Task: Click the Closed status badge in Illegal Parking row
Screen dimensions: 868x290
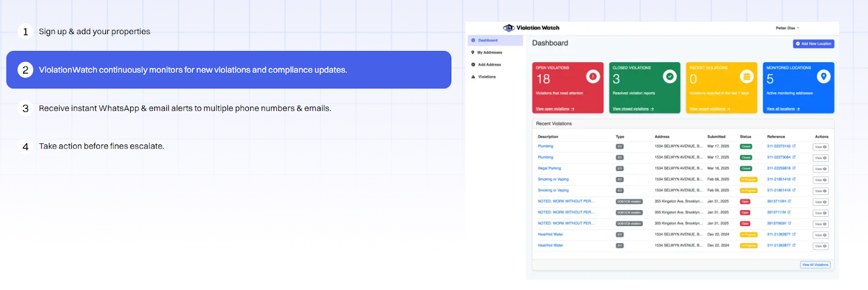Action: [746, 169]
